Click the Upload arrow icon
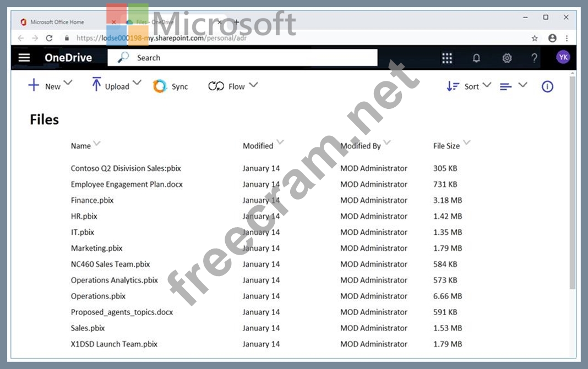 pyautogui.click(x=96, y=84)
